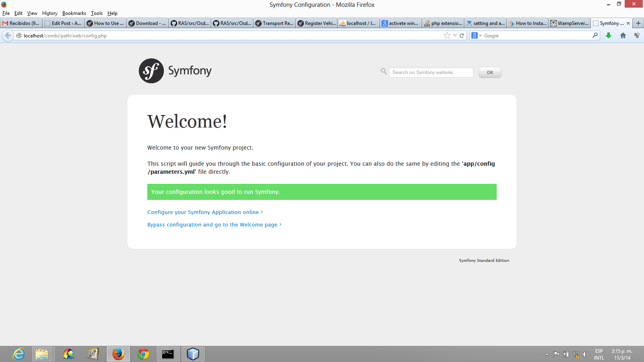Switch to Firefox in the taskbar

click(x=118, y=354)
